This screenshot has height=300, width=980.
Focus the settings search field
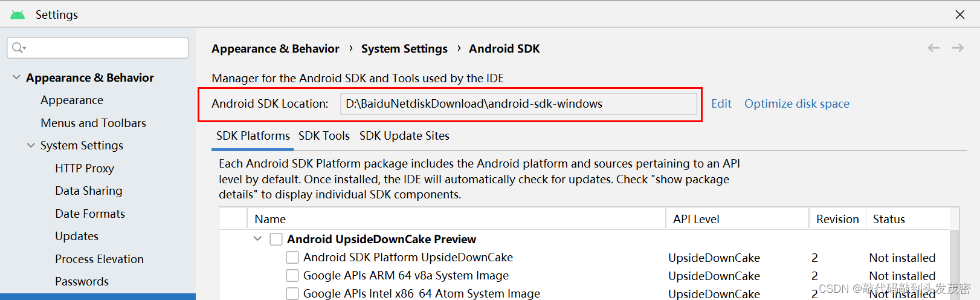pos(98,48)
